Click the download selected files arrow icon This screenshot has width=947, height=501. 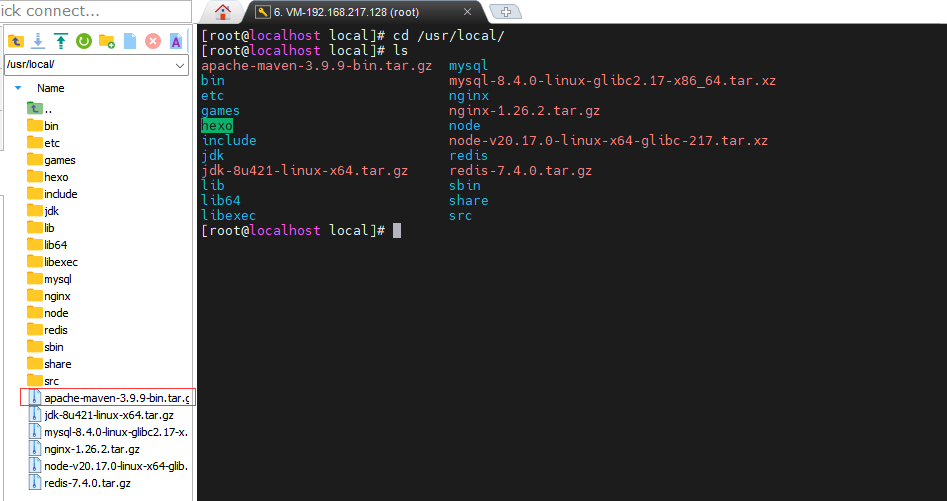[x=38, y=41]
